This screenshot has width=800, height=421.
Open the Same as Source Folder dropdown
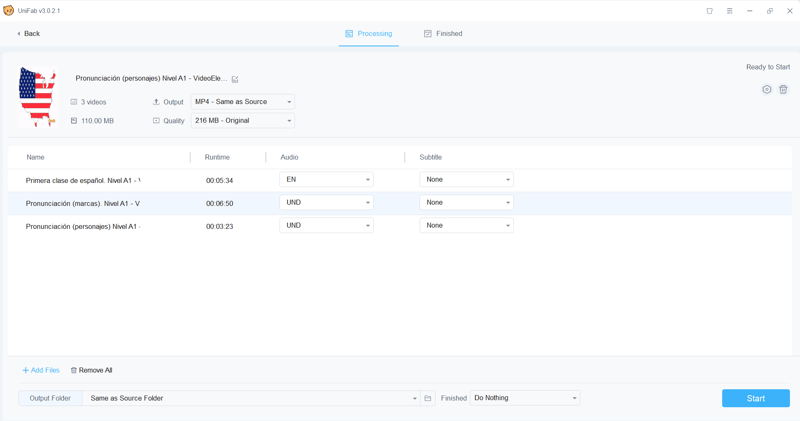click(x=251, y=398)
